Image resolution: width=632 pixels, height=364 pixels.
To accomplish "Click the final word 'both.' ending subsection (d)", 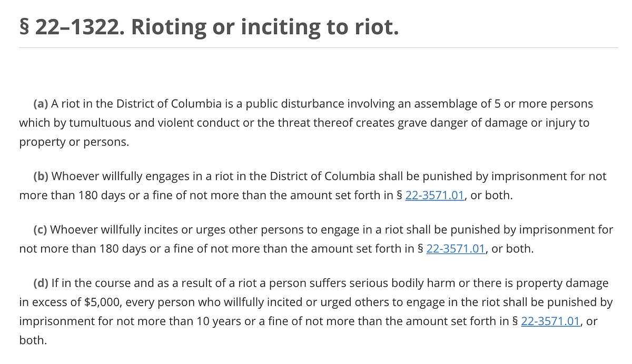I will click(x=33, y=340).
